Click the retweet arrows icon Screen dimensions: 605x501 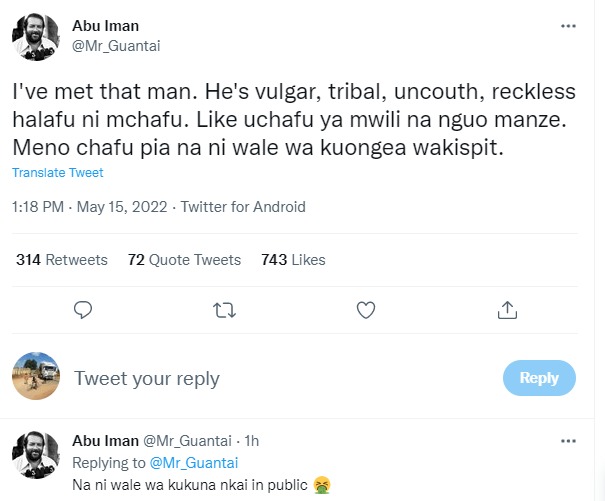click(x=225, y=310)
